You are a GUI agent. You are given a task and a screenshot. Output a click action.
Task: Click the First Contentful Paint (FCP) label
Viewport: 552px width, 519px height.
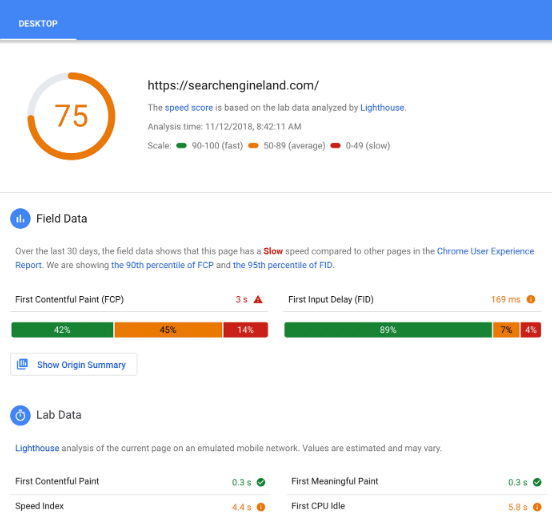pyautogui.click(x=69, y=300)
